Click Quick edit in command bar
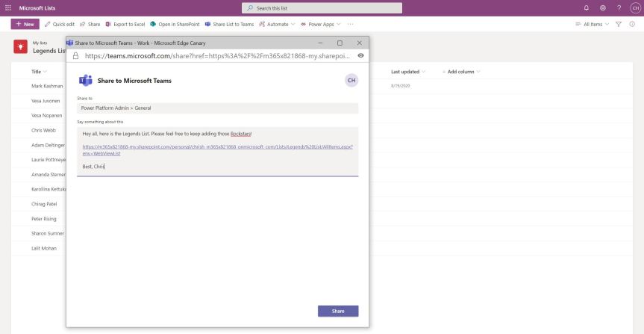 click(60, 24)
